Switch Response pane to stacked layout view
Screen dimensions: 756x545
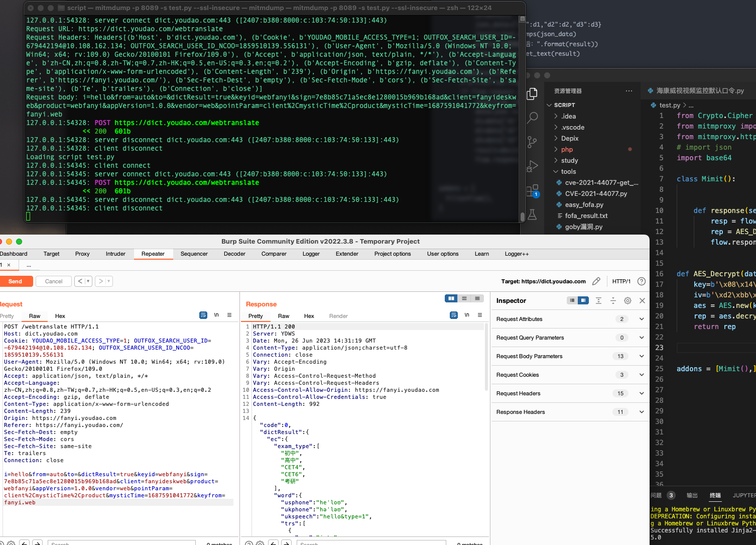(464, 298)
